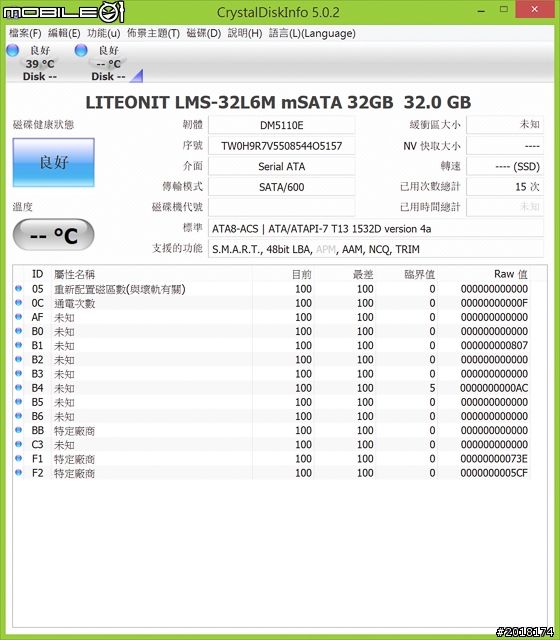This screenshot has width=560, height=640.
Task: Click the 屬性名稱 column header
Action: click(152, 274)
